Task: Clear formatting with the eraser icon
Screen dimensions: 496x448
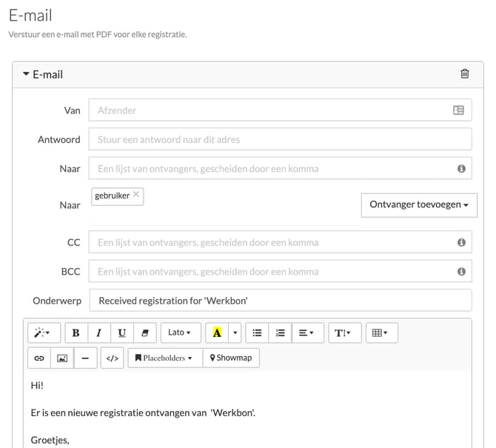Action: click(145, 332)
